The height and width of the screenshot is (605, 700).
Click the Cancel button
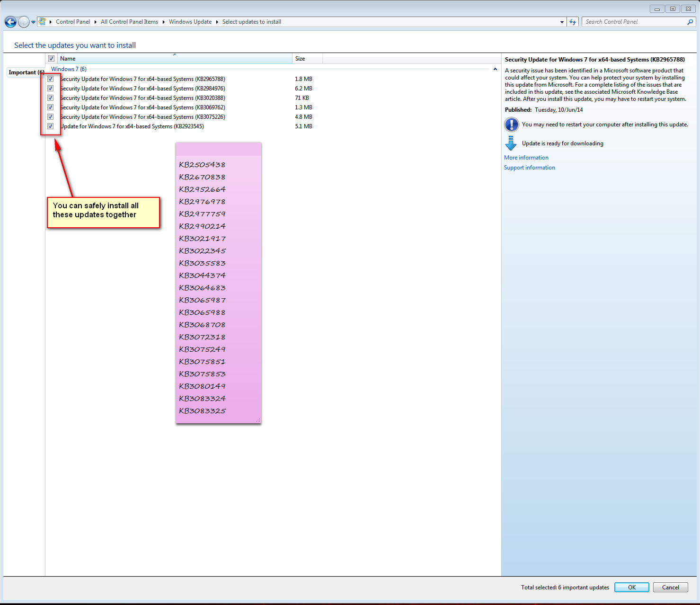pos(671,587)
